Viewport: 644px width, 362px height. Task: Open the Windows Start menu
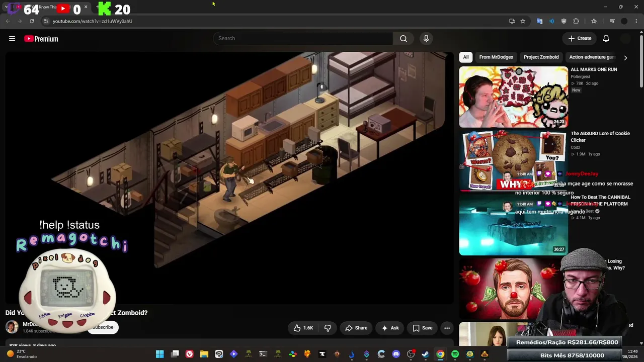(159, 354)
